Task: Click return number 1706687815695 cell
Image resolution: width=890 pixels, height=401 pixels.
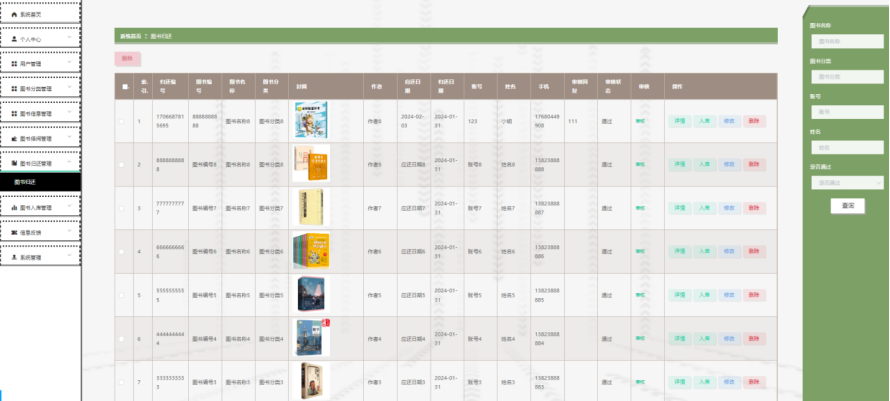Action: pyautogui.click(x=170, y=121)
